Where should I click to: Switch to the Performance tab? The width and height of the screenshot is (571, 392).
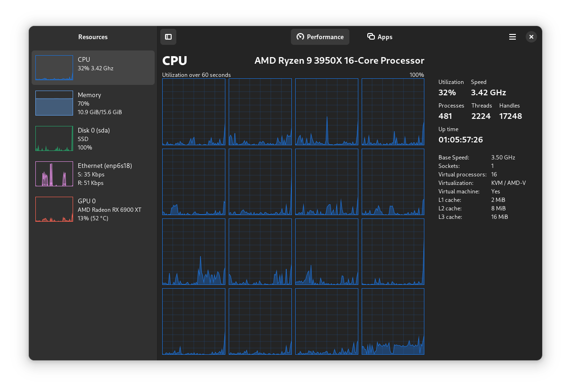point(320,37)
